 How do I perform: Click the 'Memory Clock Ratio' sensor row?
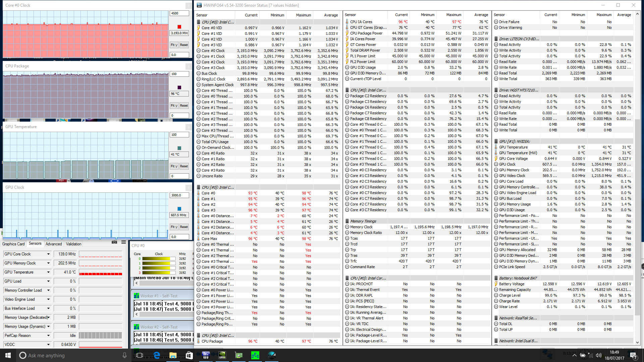pyautogui.click(x=417, y=233)
